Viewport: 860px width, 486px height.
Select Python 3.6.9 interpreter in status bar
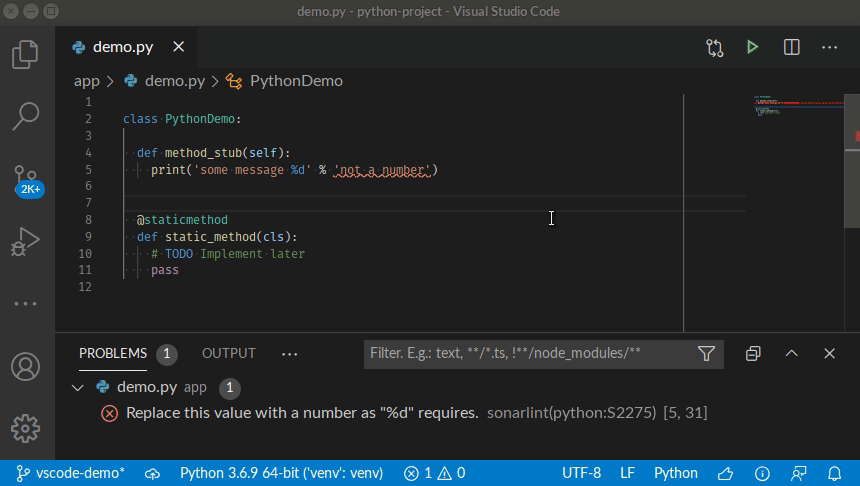(281, 473)
